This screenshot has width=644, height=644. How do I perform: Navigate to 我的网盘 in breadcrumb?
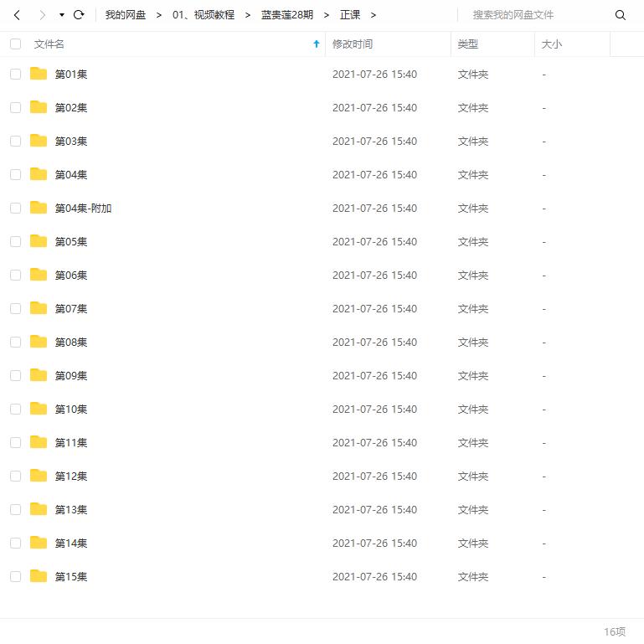(x=126, y=15)
